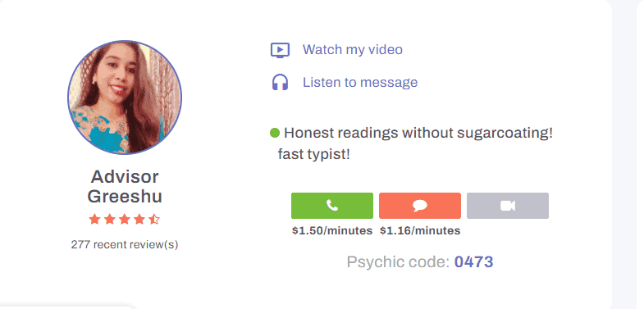Viewport: 644px width, 309px height.
Task: Open the Watch my video link
Action: 353,50
